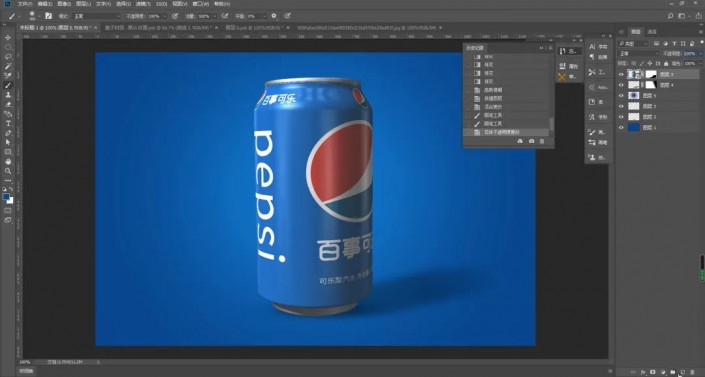
Task: Open the 滤镜 (Filter) menu
Action: 143,4
